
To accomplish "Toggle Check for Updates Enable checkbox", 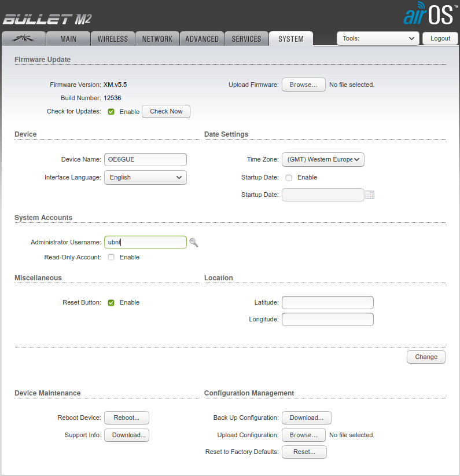I will [x=111, y=112].
